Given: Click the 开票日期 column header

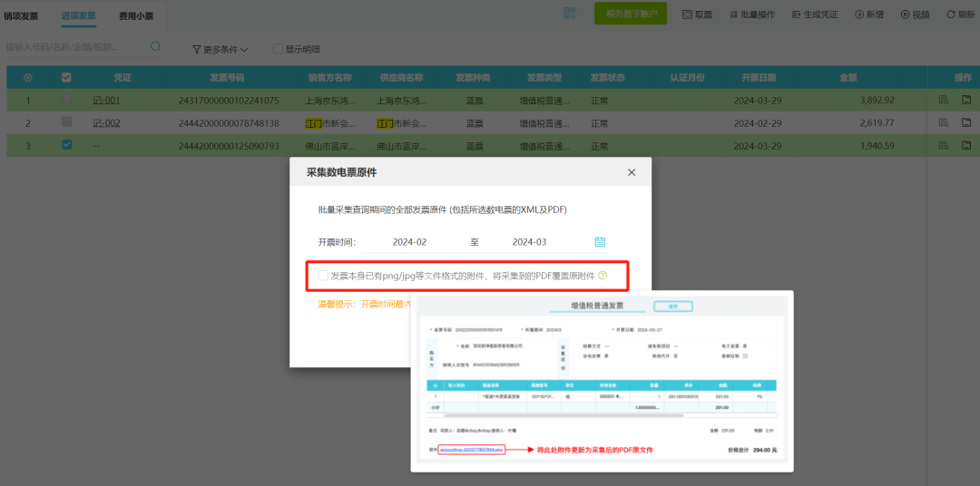Looking at the screenshot, I should pyautogui.click(x=759, y=78).
